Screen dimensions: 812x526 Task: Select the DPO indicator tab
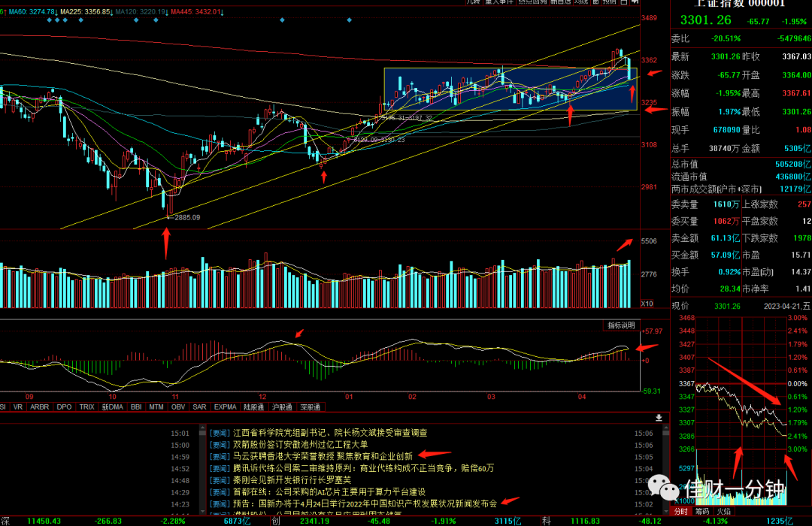click(64, 407)
